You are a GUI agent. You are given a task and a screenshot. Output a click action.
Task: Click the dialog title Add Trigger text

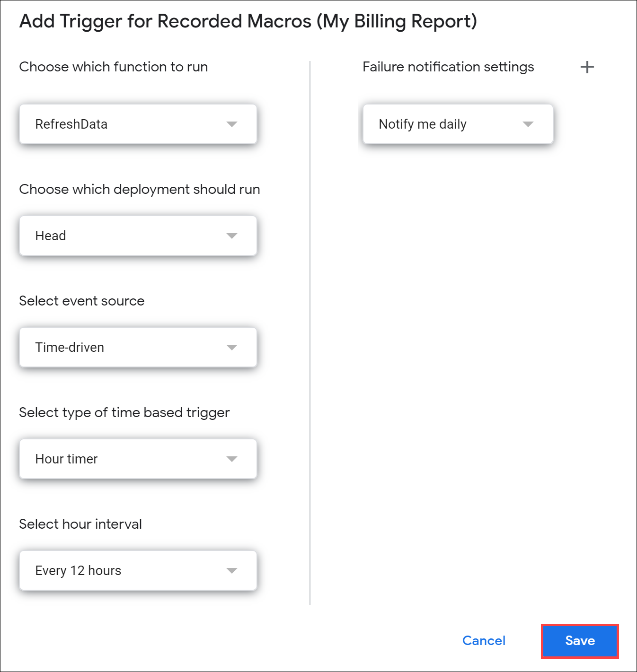(x=248, y=22)
